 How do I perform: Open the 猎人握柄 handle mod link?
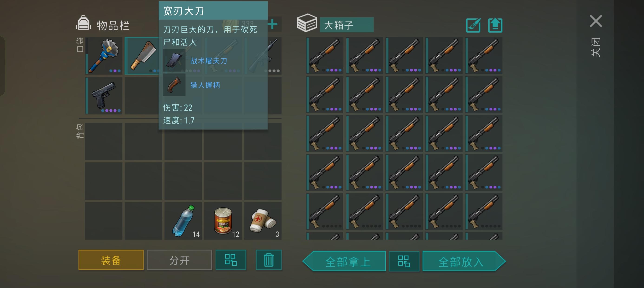click(205, 85)
